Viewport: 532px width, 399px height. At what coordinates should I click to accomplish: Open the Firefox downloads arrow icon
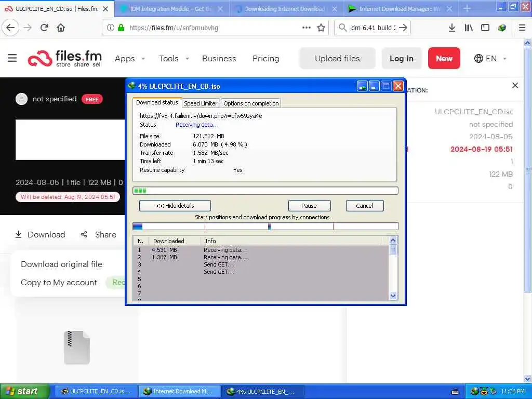click(x=452, y=28)
